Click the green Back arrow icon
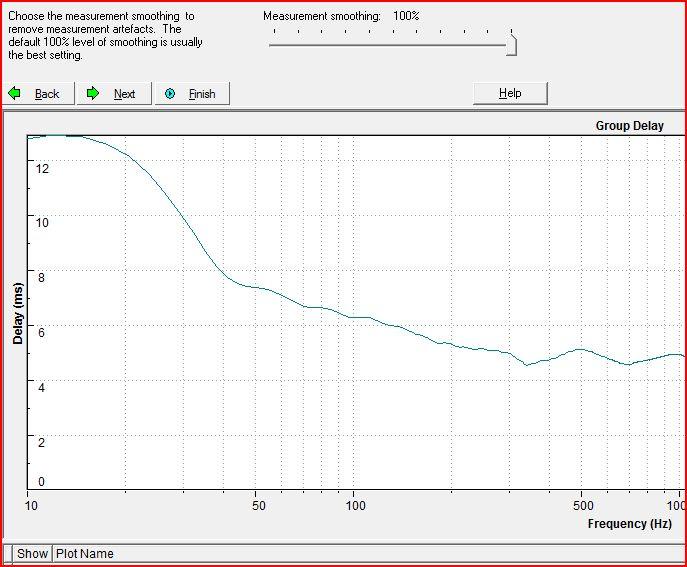Screen dimensions: 687x567 click(14, 93)
